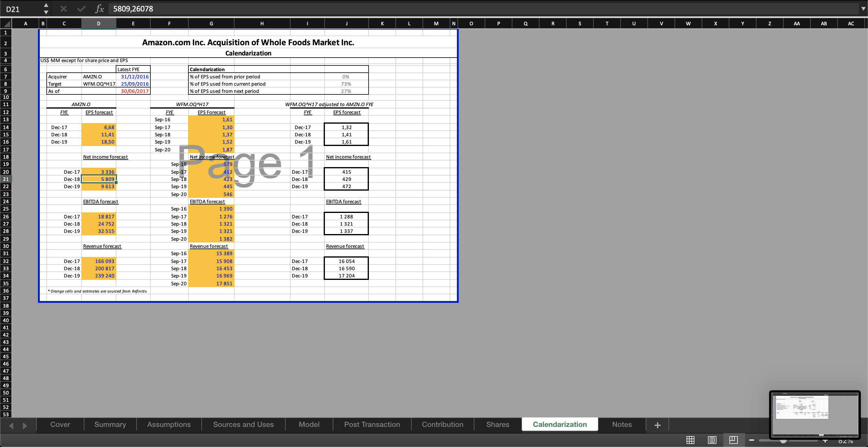
Task: Click adjusted EBITDA value 1 288
Action: (346, 217)
